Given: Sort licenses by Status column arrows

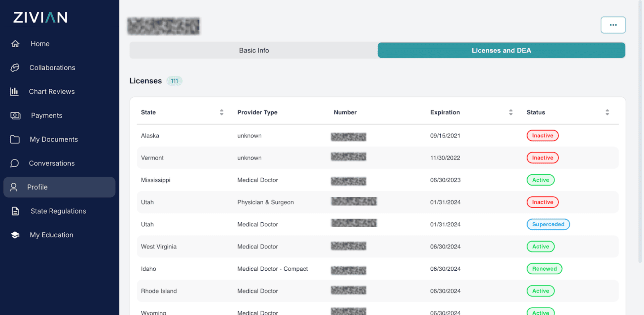Looking at the screenshot, I should [x=607, y=113].
